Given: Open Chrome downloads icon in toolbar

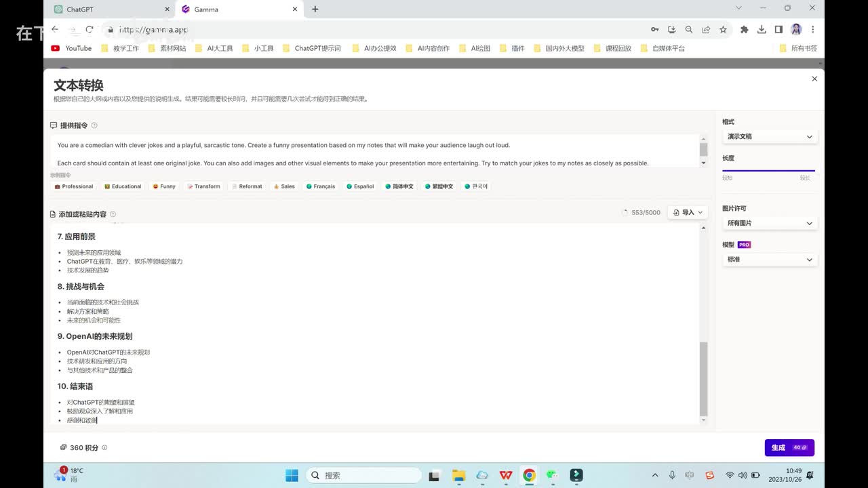Looking at the screenshot, I should 762,30.
